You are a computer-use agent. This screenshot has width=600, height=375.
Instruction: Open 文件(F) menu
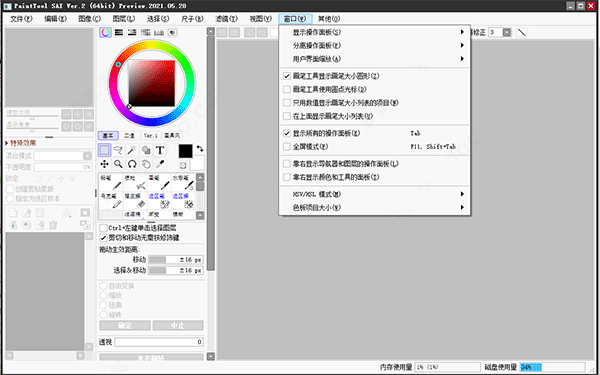[x=21, y=19]
